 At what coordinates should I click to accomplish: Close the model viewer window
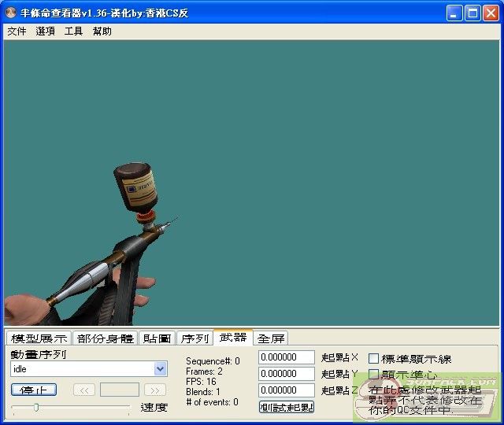[491, 13]
